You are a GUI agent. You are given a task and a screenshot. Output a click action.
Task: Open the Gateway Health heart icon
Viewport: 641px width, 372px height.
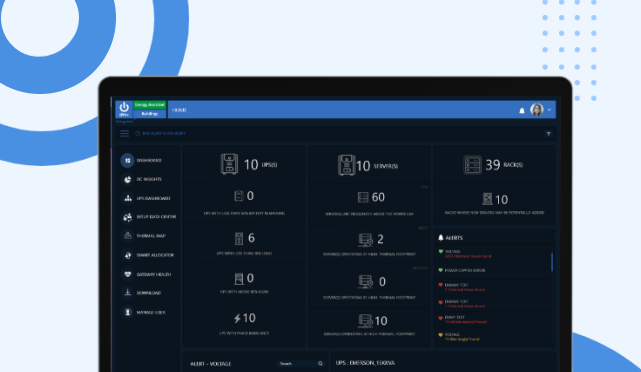coord(128,274)
